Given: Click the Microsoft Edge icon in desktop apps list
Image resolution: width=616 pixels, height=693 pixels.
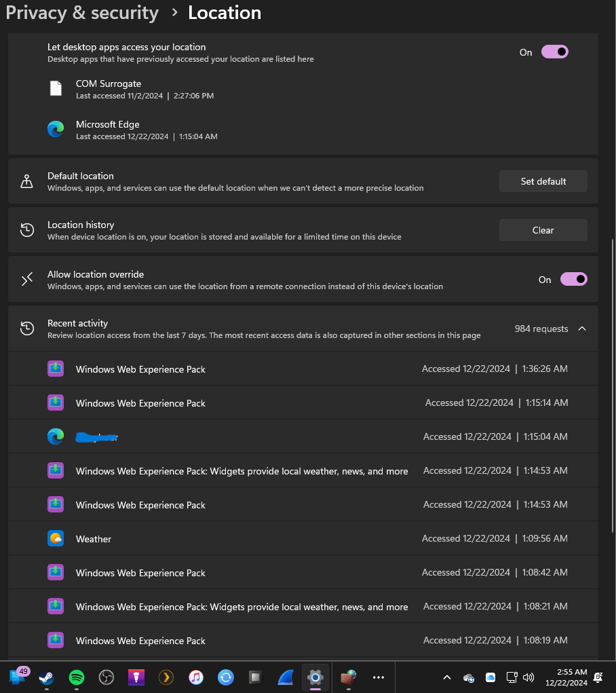Looking at the screenshot, I should tap(56, 130).
